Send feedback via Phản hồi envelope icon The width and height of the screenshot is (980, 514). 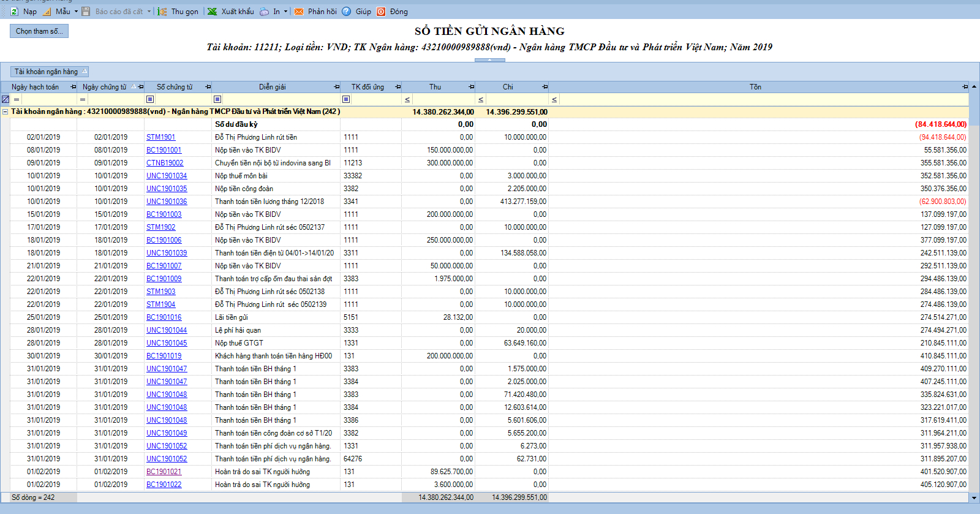coord(299,12)
